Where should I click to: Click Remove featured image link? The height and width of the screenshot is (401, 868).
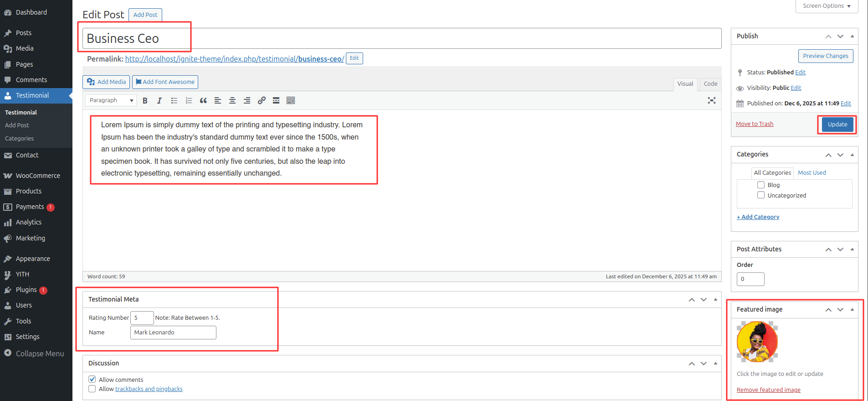point(768,390)
